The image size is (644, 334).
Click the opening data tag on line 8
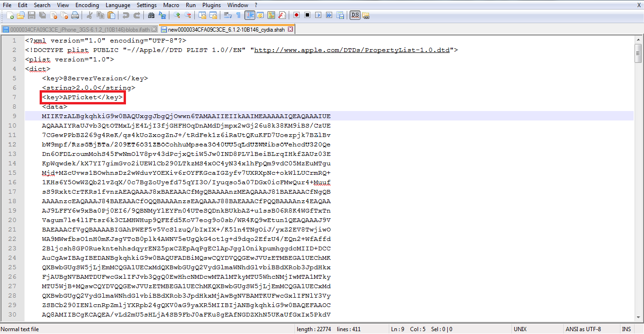click(55, 106)
